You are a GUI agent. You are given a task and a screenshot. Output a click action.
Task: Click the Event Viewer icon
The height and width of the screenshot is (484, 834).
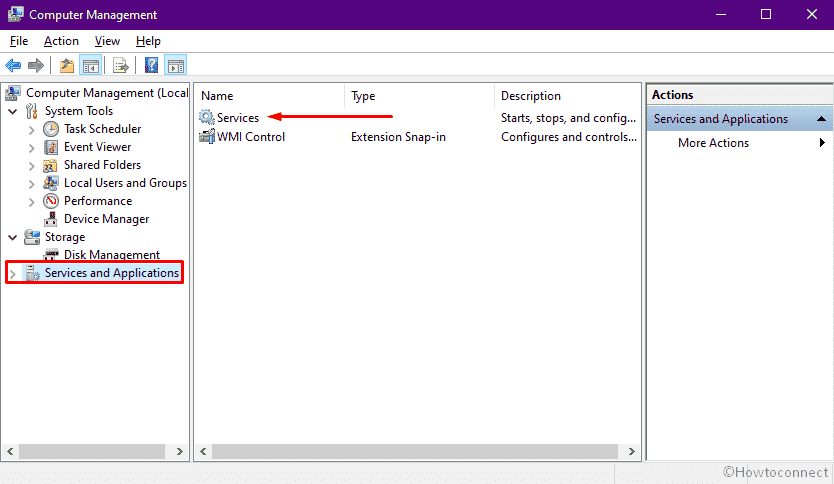point(51,147)
